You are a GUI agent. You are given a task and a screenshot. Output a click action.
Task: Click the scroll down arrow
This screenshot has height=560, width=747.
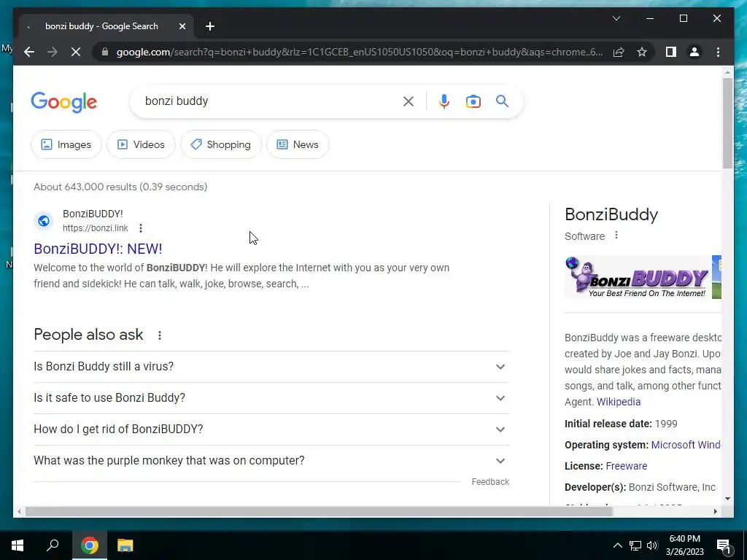727,499
